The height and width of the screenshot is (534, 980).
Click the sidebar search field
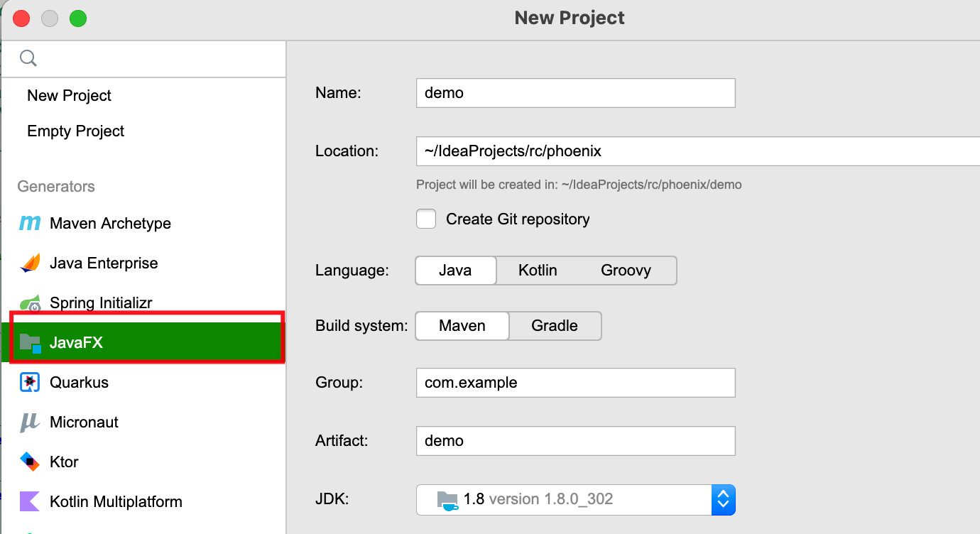143,58
